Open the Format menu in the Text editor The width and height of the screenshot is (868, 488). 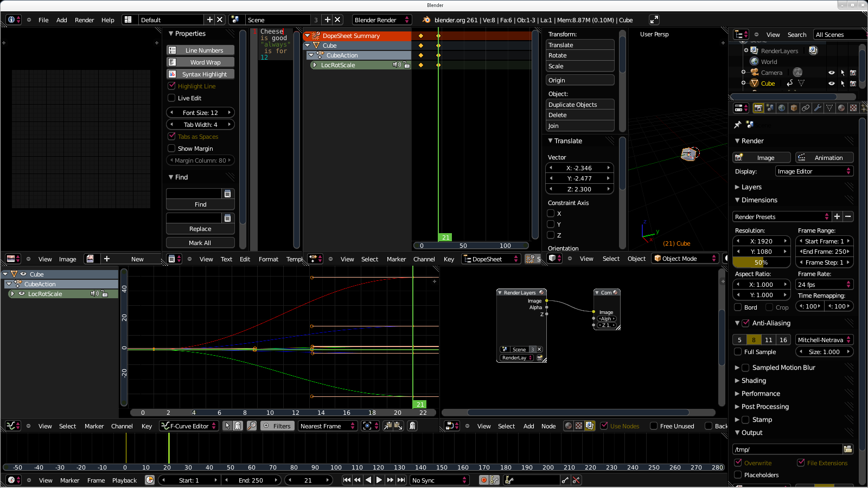click(x=269, y=259)
